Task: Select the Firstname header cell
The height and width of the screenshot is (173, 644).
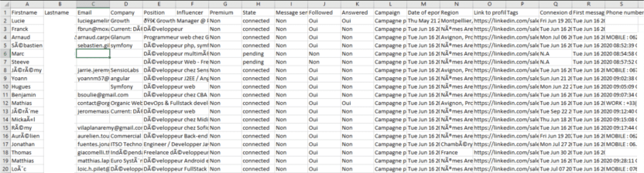Action: 27,13
